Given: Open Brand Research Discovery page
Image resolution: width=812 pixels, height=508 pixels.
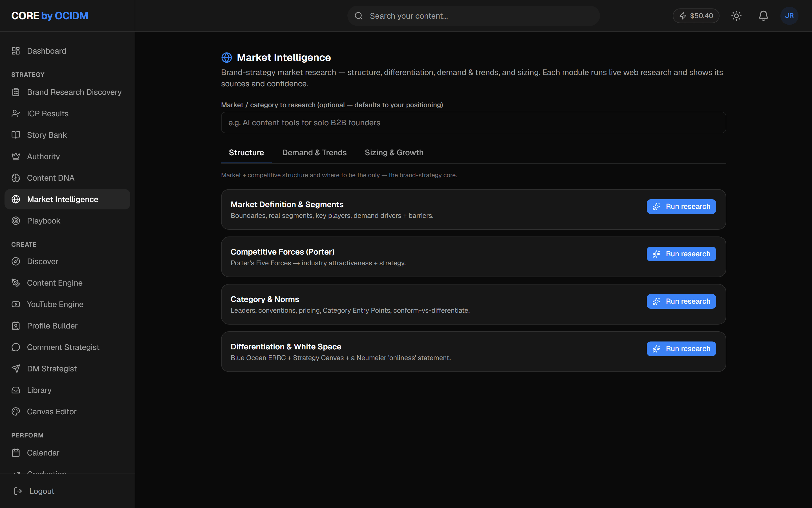Looking at the screenshot, I should point(67,92).
